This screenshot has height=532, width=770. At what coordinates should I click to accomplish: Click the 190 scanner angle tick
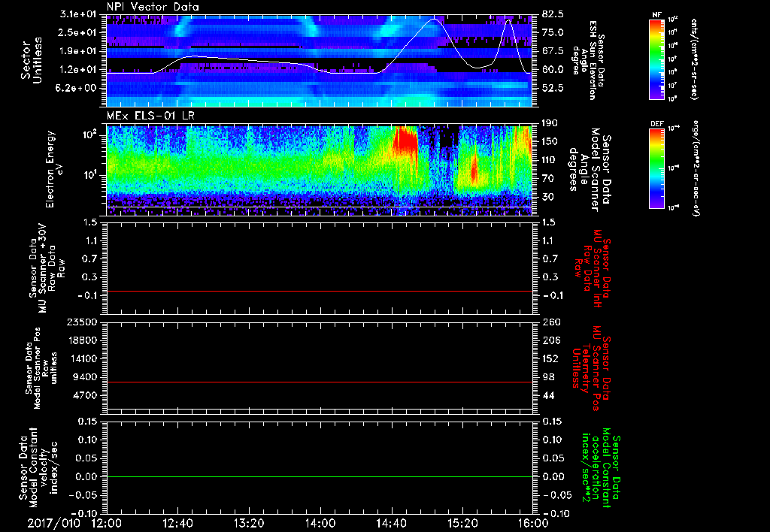point(550,123)
